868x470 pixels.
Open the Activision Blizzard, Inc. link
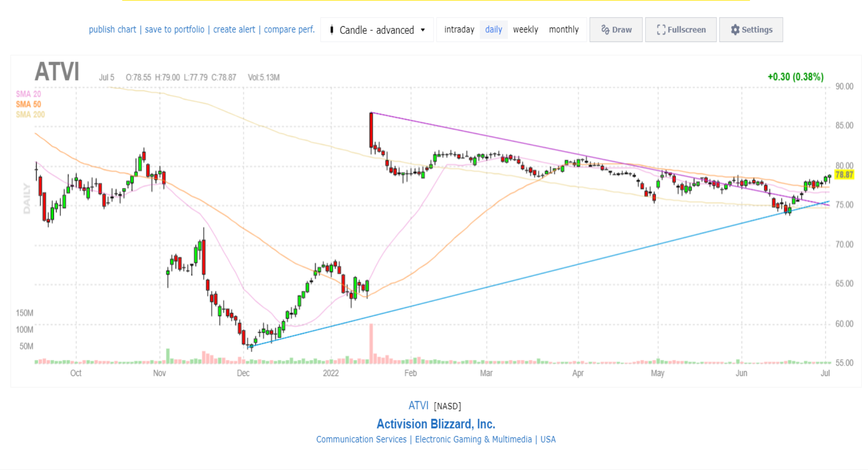click(436, 424)
